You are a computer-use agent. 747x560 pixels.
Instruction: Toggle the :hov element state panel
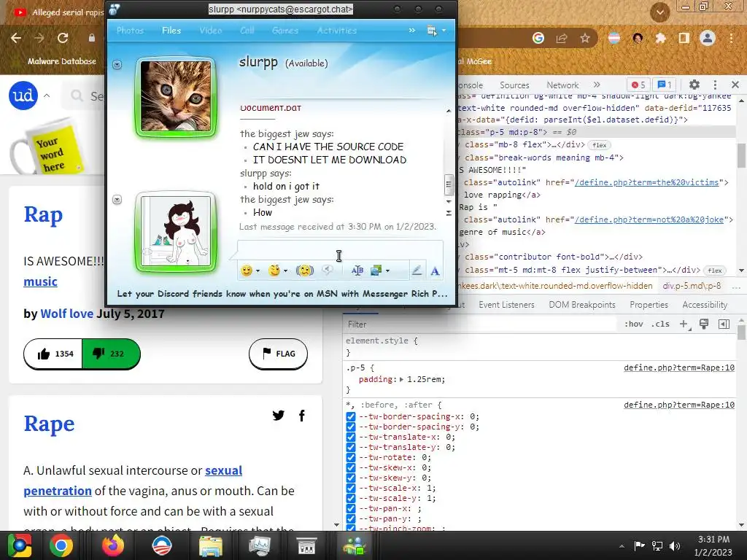(634, 324)
